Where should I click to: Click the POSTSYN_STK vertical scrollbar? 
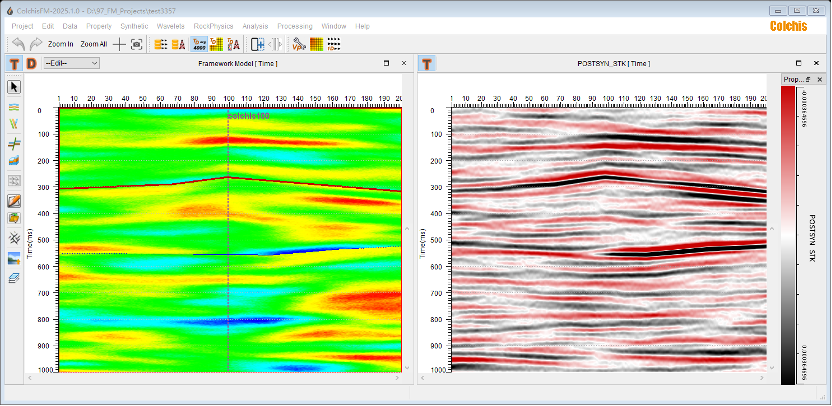coord(772,297)
